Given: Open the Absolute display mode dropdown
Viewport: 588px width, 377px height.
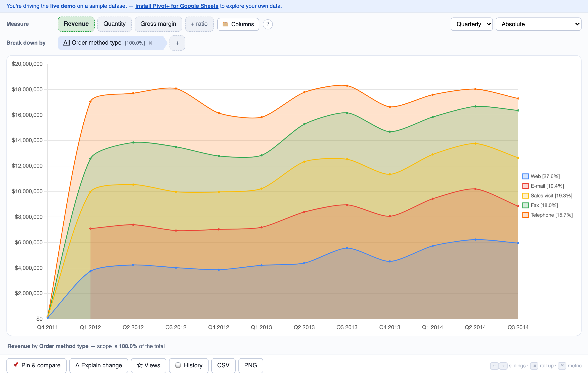Looking at the screenshot, I should click(538, 24).
